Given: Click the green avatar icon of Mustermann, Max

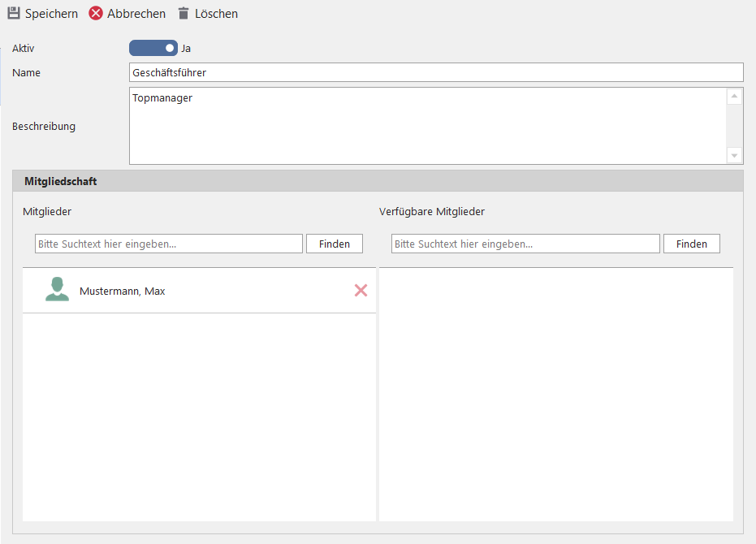Looking at the screenshot, I should 57,290.
